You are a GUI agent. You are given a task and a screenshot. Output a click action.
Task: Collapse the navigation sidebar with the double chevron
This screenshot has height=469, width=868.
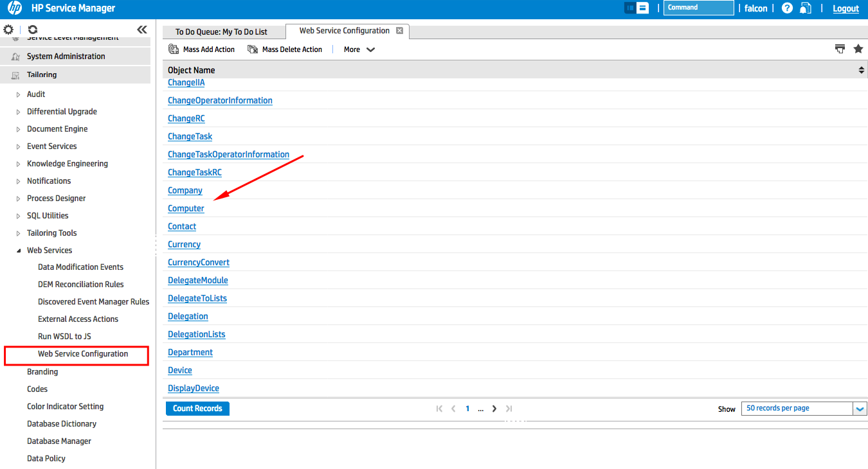pos(142,29)
